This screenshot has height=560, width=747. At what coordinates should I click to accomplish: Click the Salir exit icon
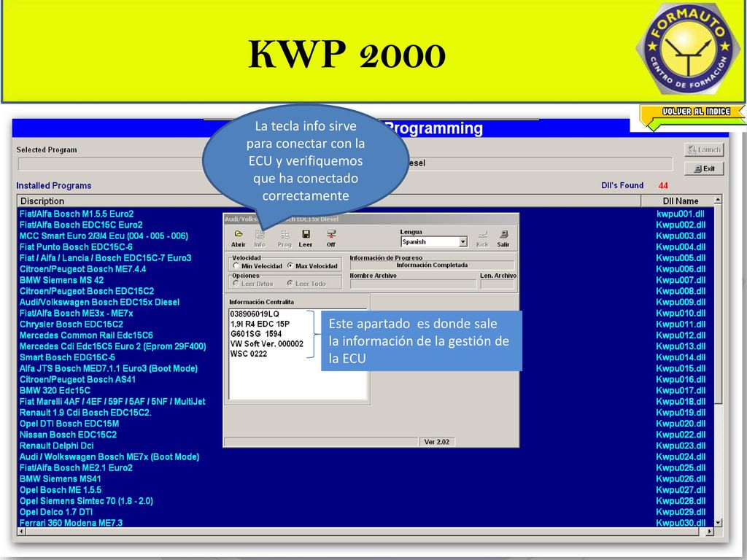tap(503, 234)
